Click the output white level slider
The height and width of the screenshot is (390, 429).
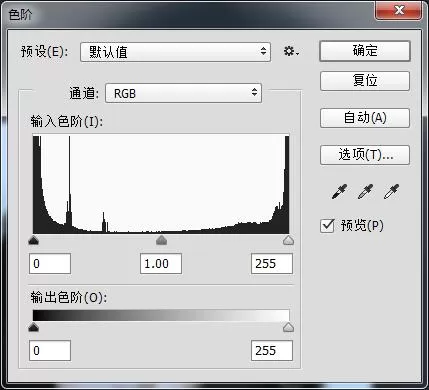288,328
